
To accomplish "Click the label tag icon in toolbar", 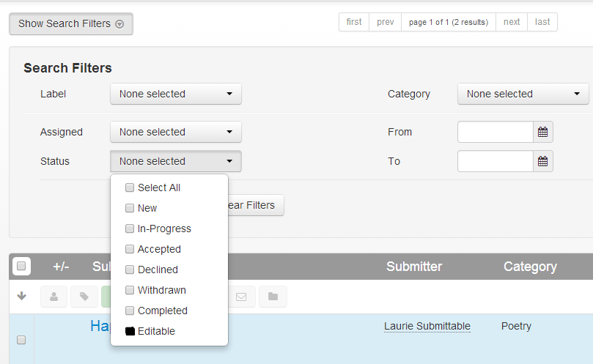I will click(x=84, y=297).
